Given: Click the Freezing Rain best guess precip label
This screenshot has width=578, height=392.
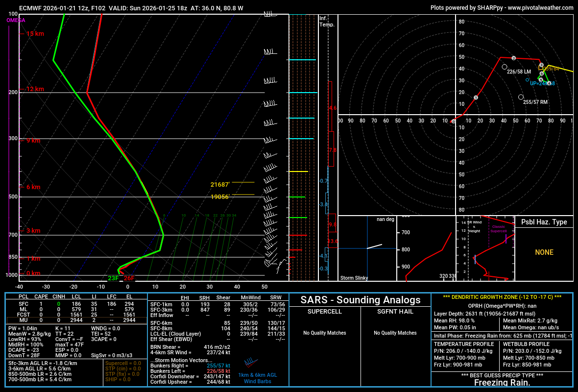Looking at the screenshot, I should 502,383.
